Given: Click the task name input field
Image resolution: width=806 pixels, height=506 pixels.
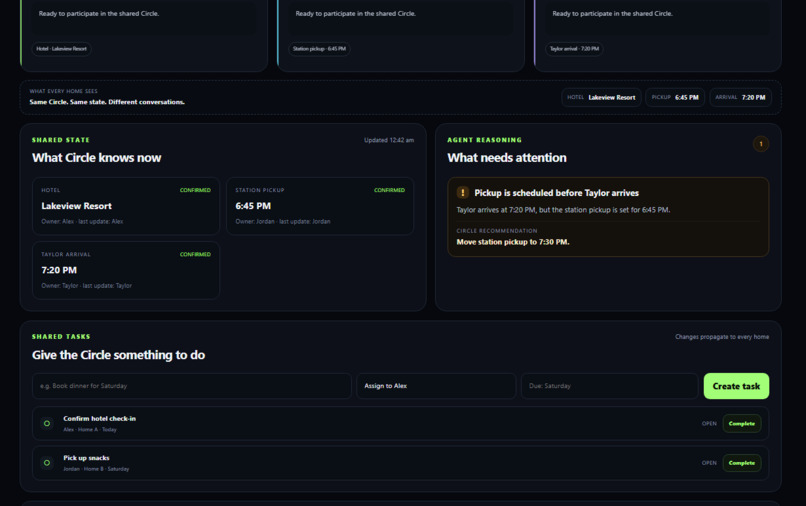Looking at the screenshot, I should point(192,386).
